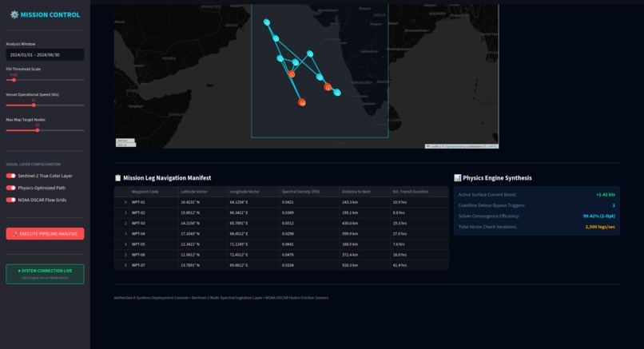The height and width of the screenshot is (349, 644).
Task: Click the System Connection Live status box
Action: (46, 274)
